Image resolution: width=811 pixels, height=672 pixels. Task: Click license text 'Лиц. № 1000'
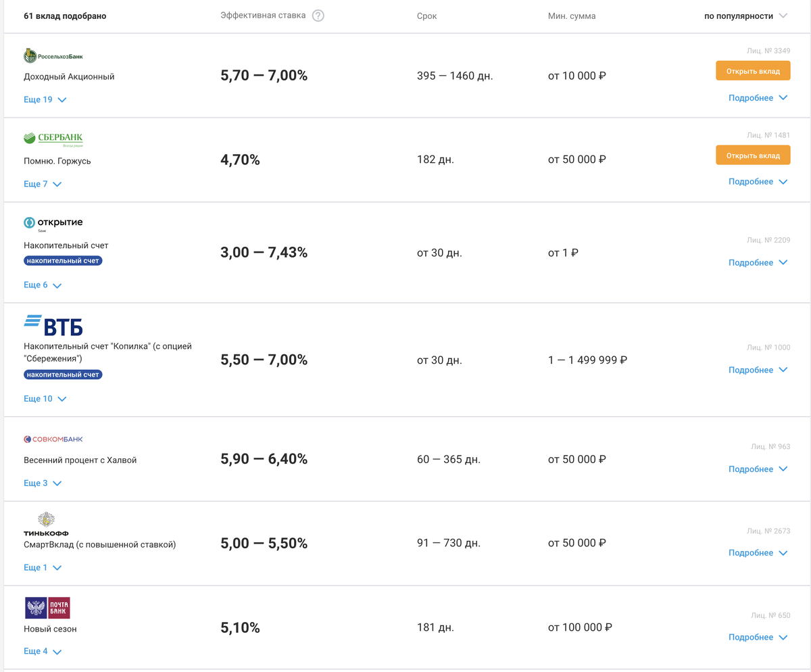tap(768, 347)
